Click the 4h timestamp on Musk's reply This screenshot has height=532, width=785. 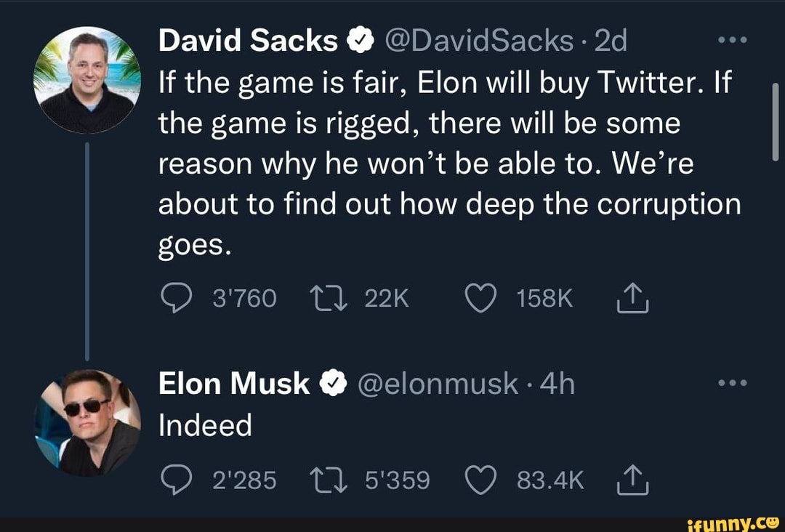557,384
